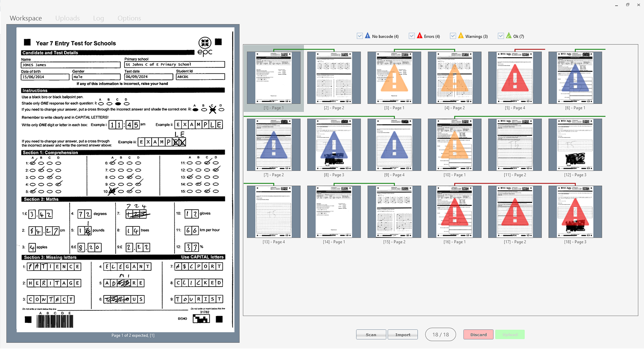Click the 'Year 7 Entry Test for Schools' title
The image size is (644, 363).
(x=76, y=43)
